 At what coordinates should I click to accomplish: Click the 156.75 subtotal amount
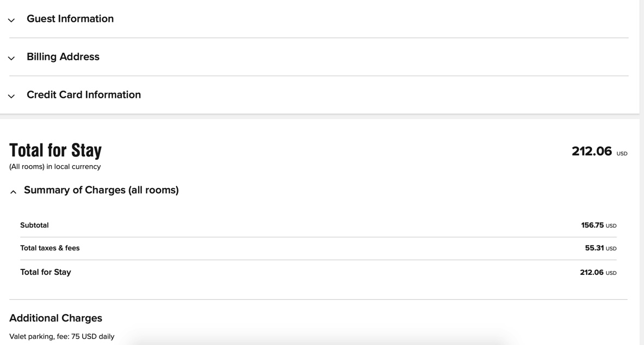[x=592, y=225]
